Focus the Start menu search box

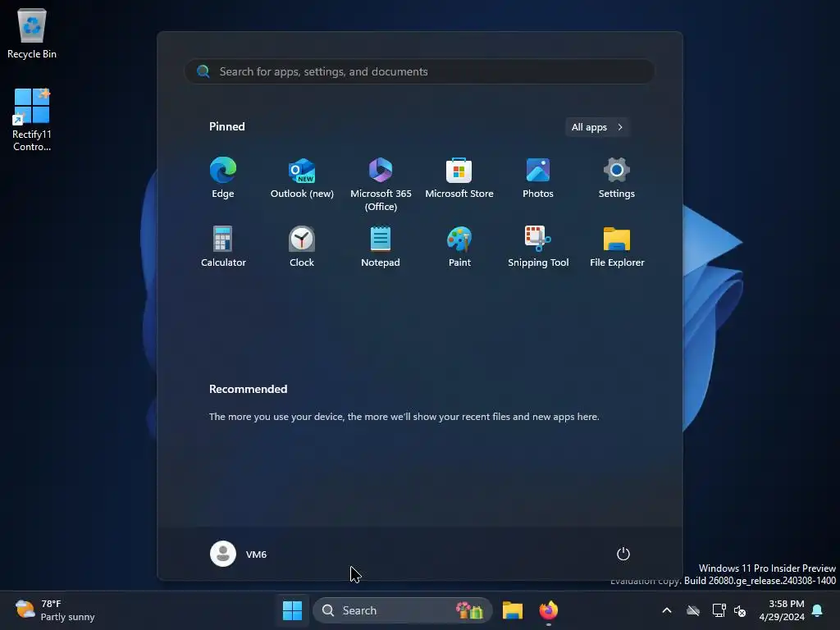pos(419,71)
